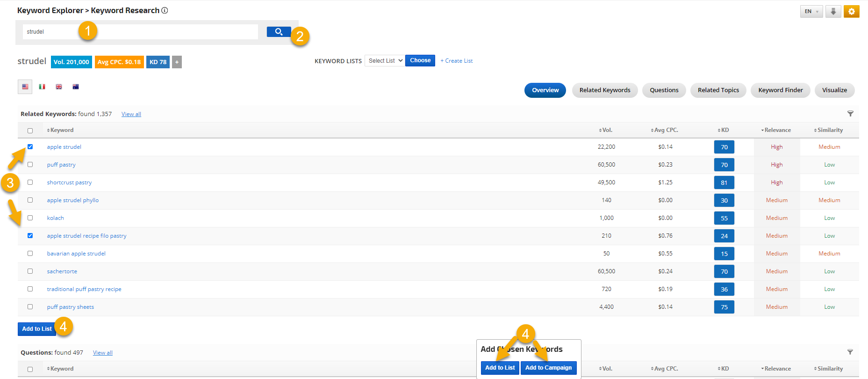
Task: Sort related keywords by Vol. column
Action: (x=606, y=130)
